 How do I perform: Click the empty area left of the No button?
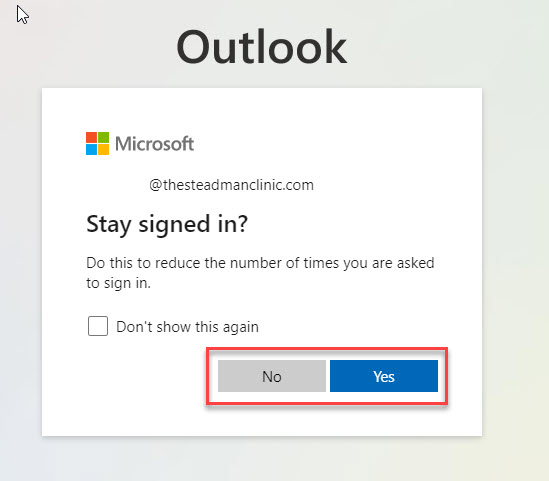pyautogui.click(x=140, y=376)
